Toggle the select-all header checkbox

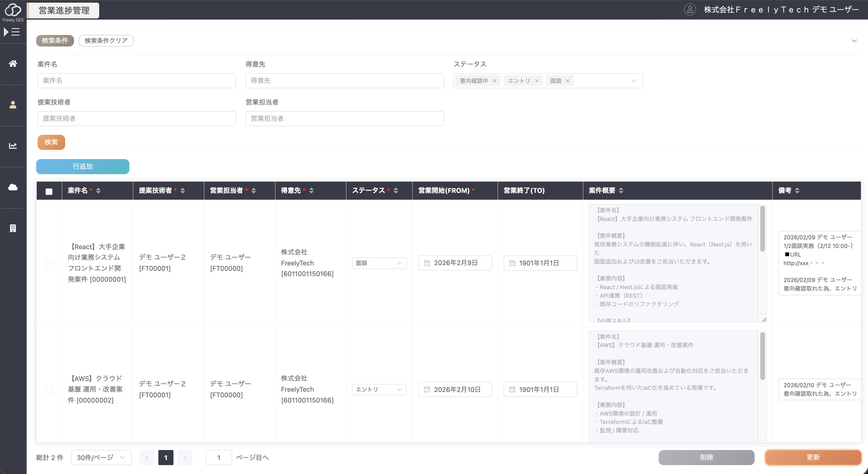tap(49, 191)
